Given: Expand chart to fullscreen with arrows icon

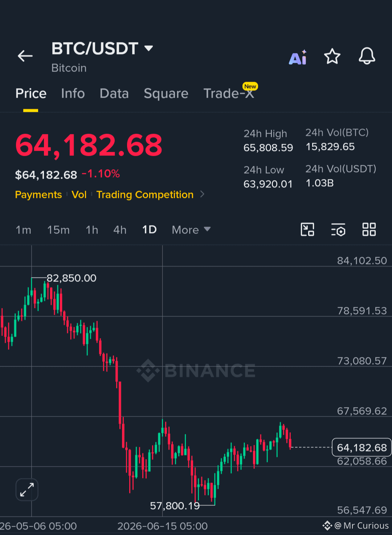Looking at the screenshot, I should coord(27,490).
